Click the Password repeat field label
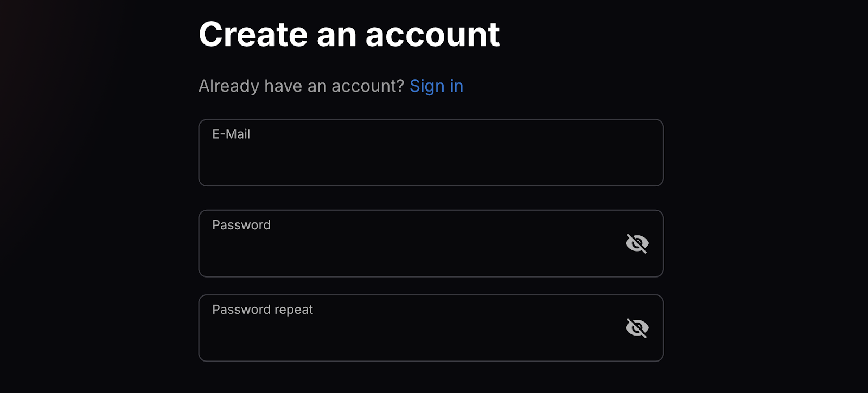The height and width of the screenshot is (393, 868). [263, 310]
